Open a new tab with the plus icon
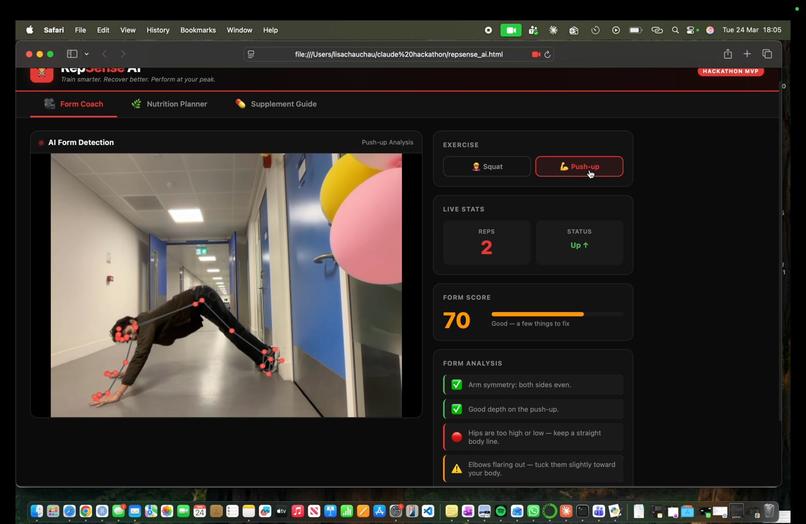The height and width of the screenshot is (524, 806). pos(747,54)
